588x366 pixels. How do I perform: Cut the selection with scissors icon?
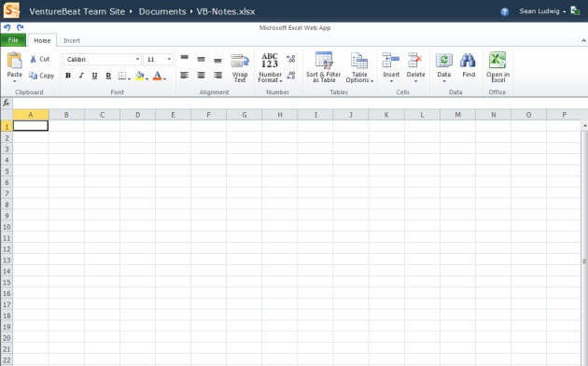[39, 59]
